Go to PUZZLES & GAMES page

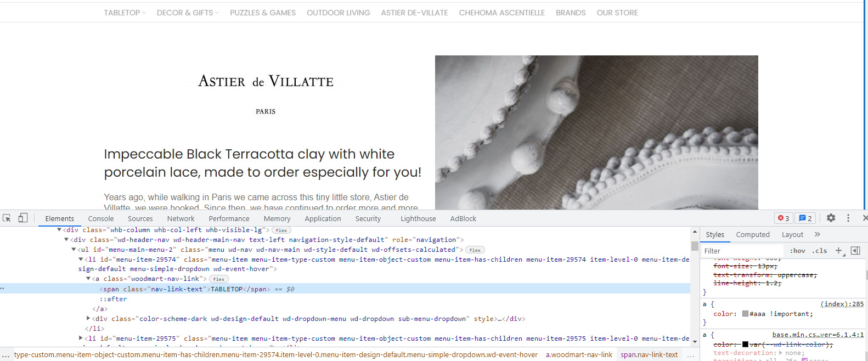(263, 13)
